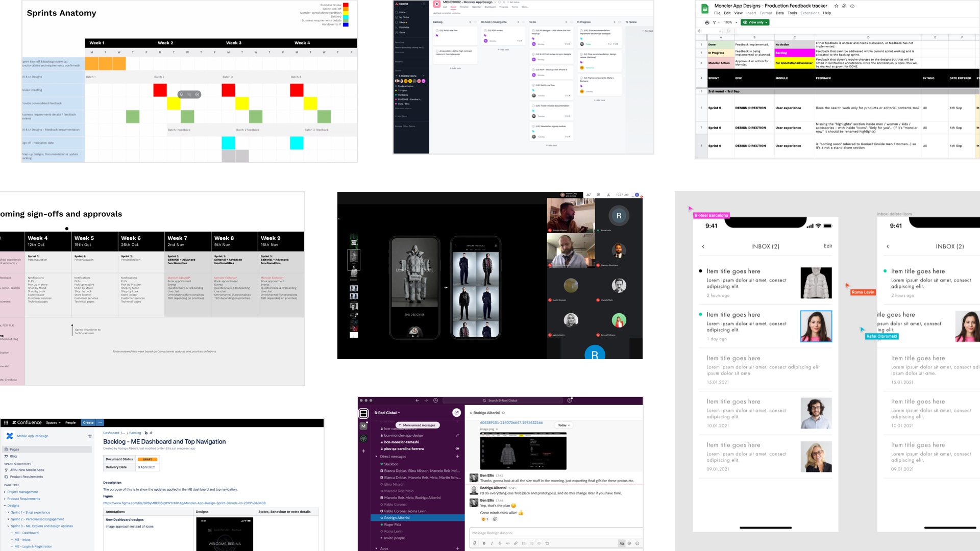Image resolution: width=980 pixels, height=551 pixels.
Task: Expand the Product Requirements page tree node
Action: (5, 499)
